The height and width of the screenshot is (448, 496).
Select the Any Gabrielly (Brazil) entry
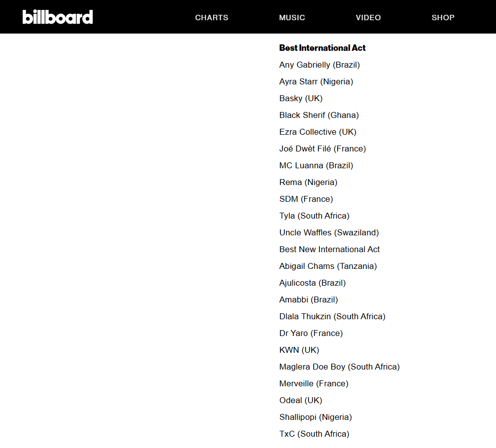[319, 65]
